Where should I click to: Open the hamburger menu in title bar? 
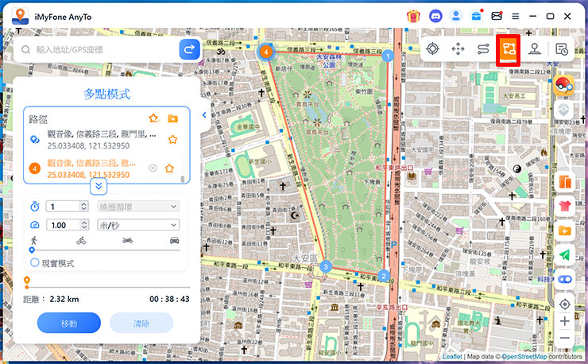(x=516, y=15)
